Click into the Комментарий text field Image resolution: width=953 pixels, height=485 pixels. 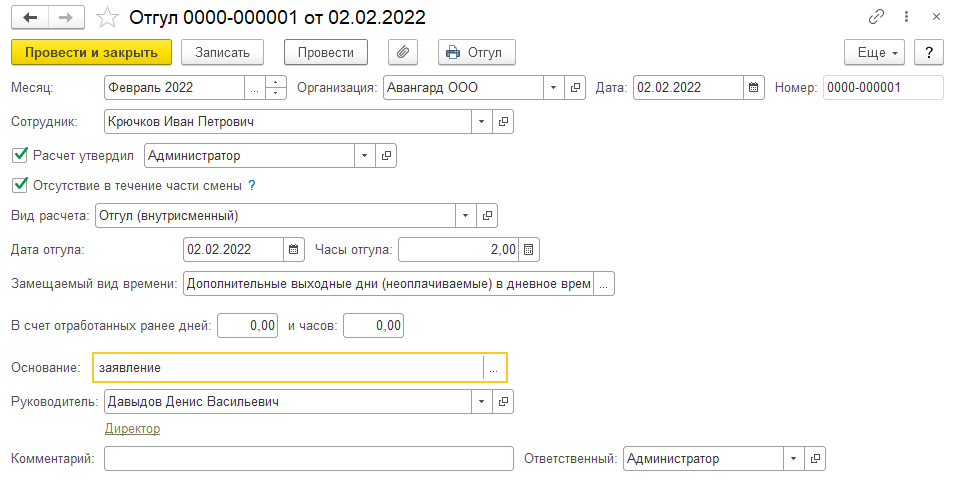(308, 459)
